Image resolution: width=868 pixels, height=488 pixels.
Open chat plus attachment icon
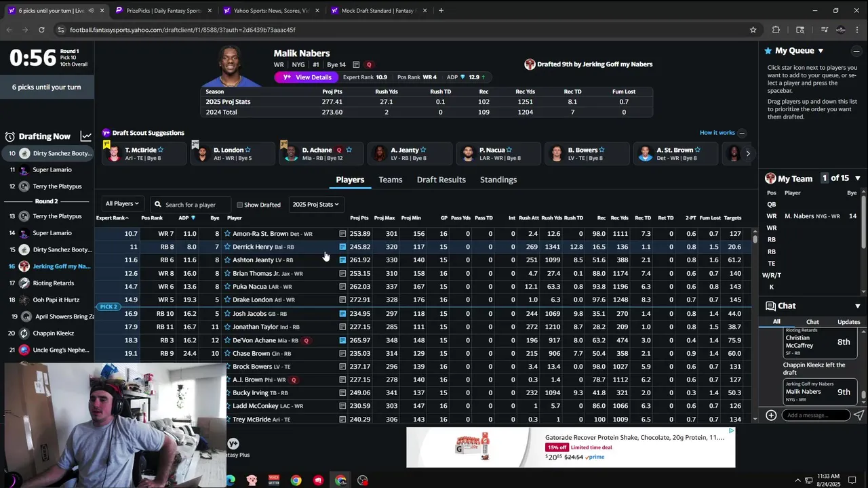coord(771,415)
